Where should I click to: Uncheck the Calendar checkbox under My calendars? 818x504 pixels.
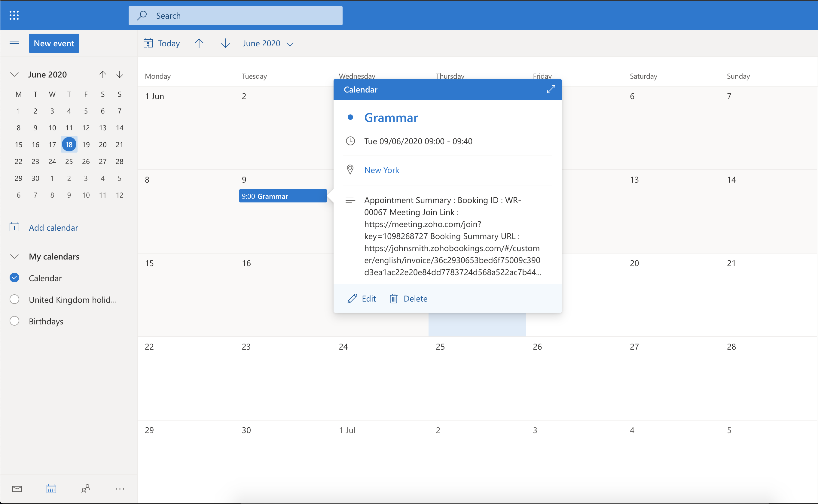(x=14, y=278)
